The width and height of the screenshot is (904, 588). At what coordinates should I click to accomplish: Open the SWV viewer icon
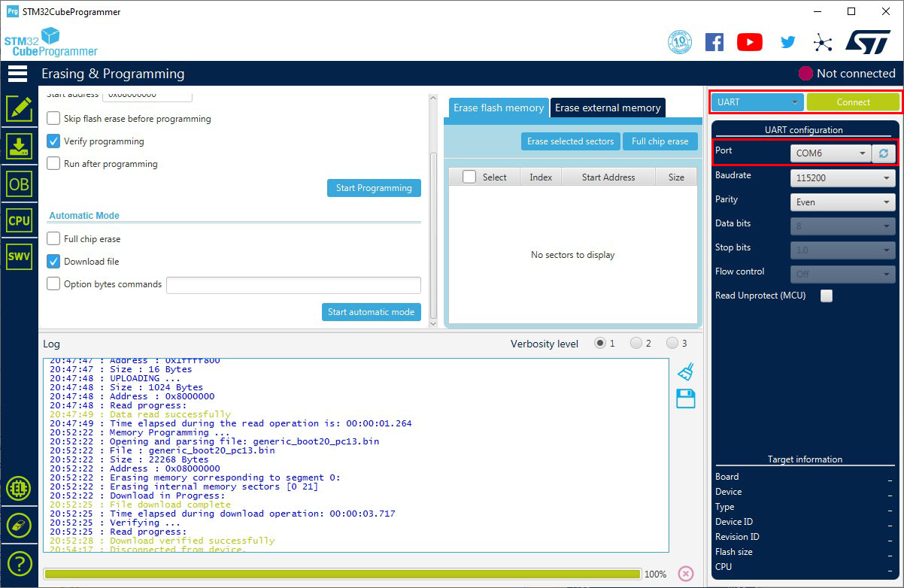point(19,256)
